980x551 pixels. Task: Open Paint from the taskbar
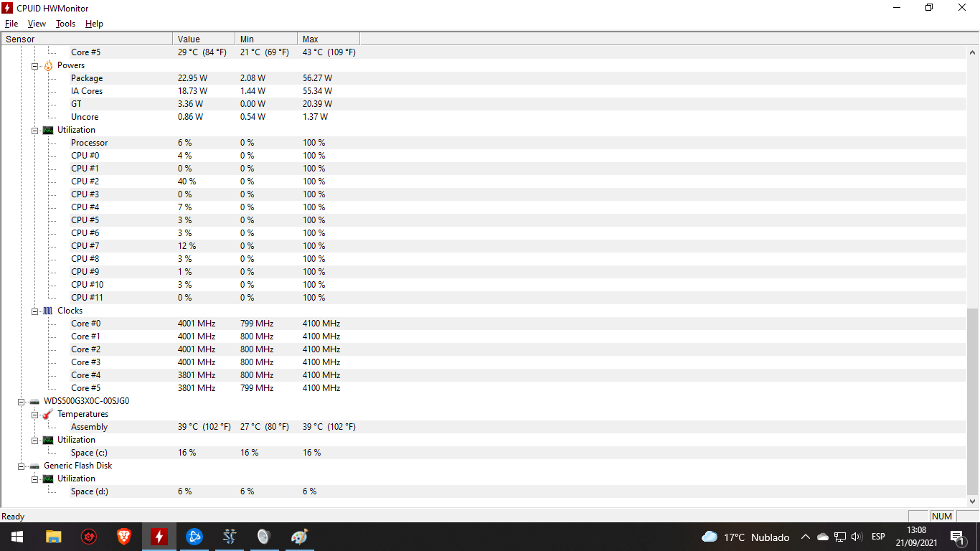(x=300, y=537)
